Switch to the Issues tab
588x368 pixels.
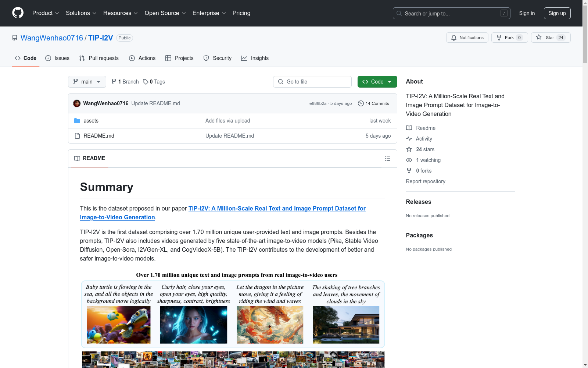[x=57, y=58]
